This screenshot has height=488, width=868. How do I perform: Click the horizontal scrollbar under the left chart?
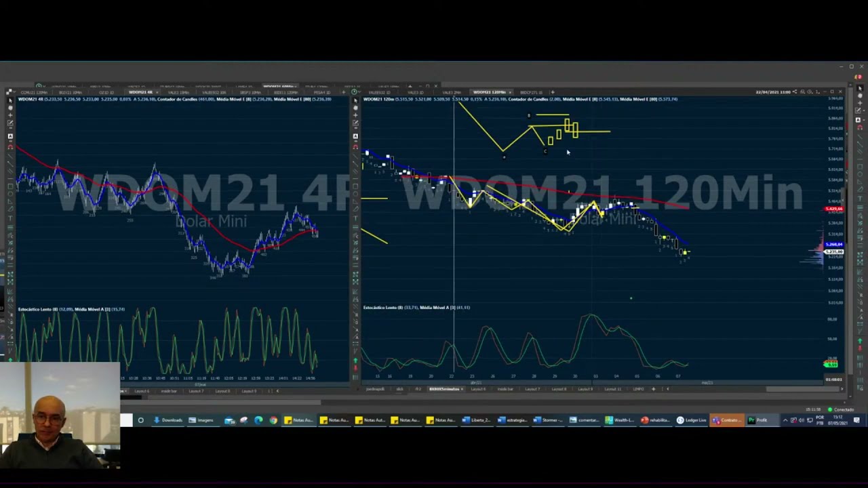tap(221, 402)
